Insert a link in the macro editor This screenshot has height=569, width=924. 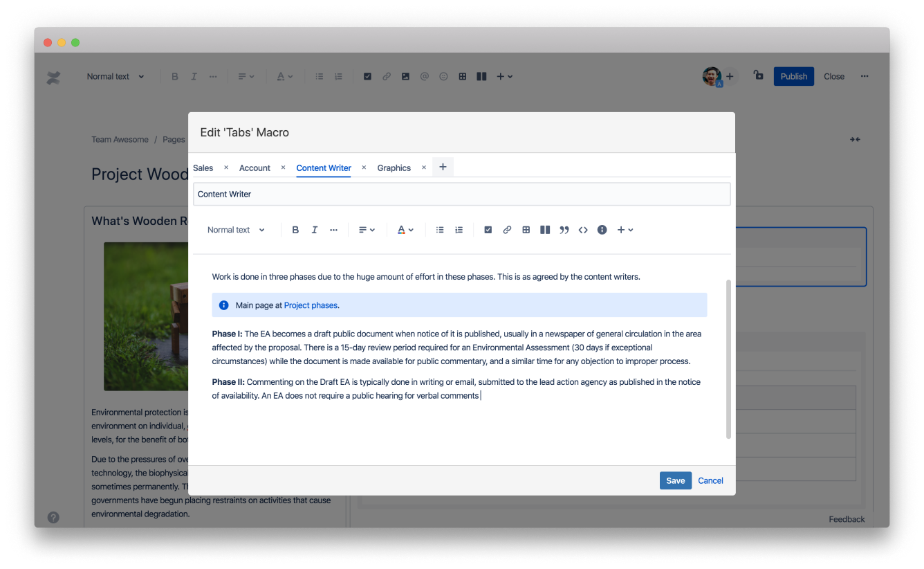(x=507, y=229)
